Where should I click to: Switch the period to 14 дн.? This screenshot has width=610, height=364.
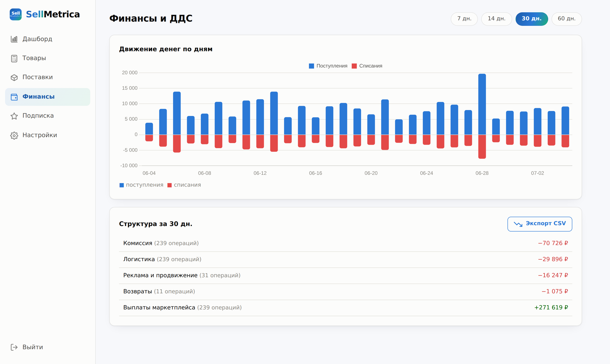pos(496,19)
